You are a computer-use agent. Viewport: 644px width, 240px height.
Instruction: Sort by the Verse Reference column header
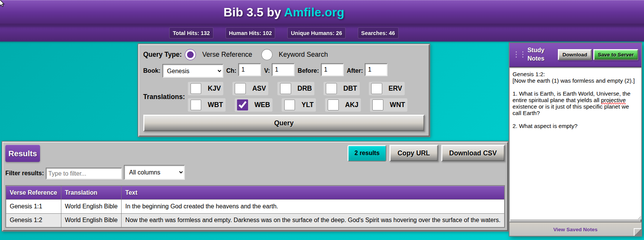(33, 193)
